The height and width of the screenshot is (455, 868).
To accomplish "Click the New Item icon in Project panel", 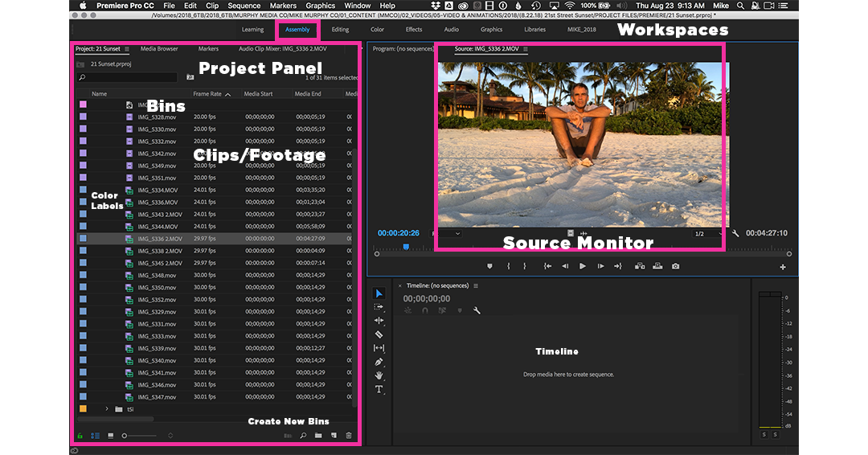I will tap(334, 436).
